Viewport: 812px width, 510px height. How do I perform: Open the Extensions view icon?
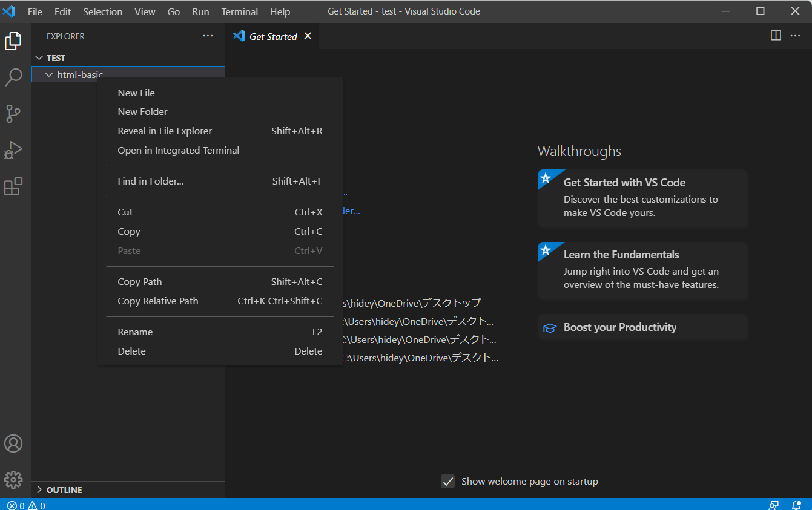(13, 186)
